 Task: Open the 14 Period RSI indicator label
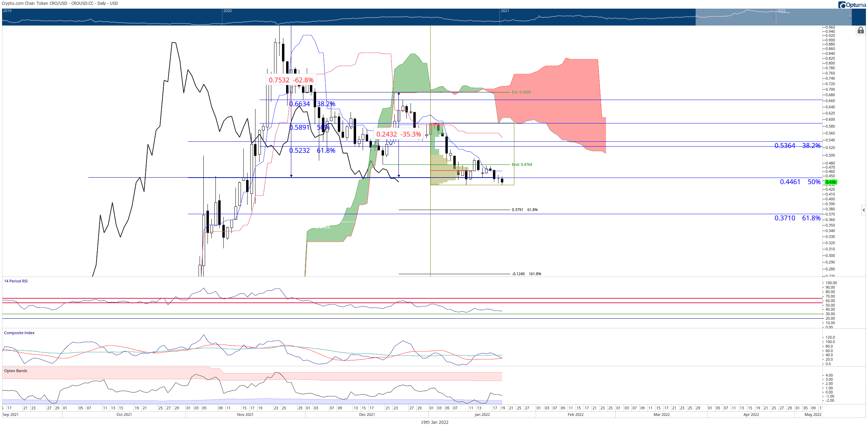(16, 281)
